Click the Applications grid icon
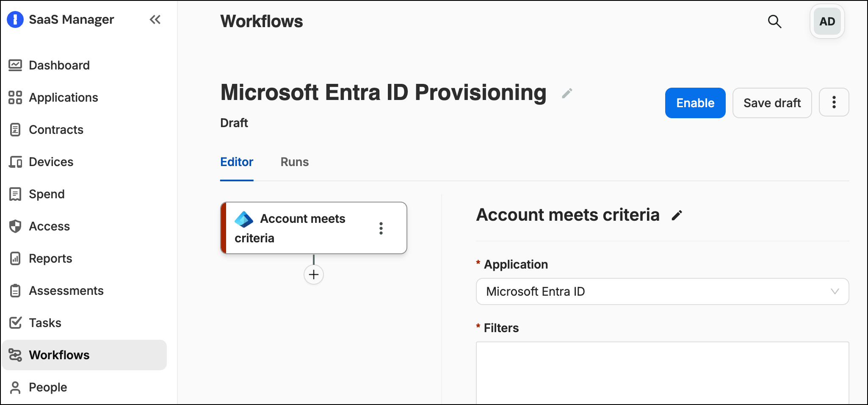Screen dimensions: 868x405 click(x=15, y=97)
